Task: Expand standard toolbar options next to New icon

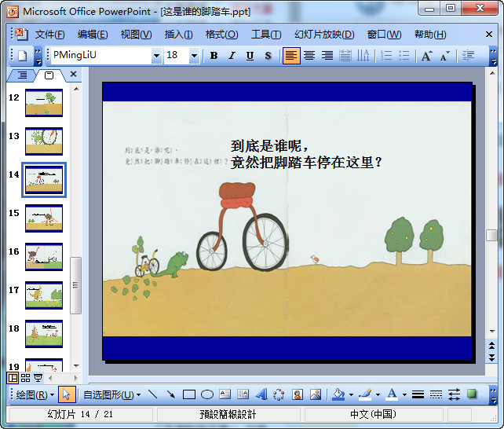Action: (x=38, y=56)
